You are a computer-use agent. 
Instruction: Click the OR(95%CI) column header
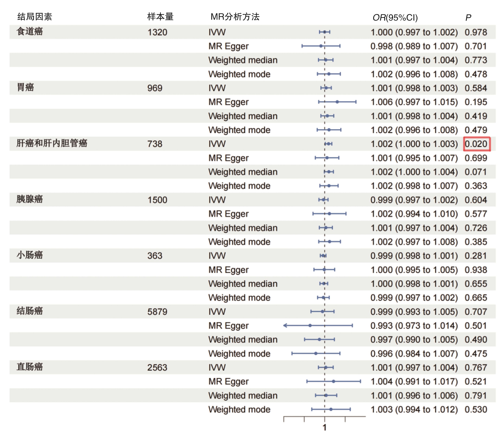(x=395, y=18)
